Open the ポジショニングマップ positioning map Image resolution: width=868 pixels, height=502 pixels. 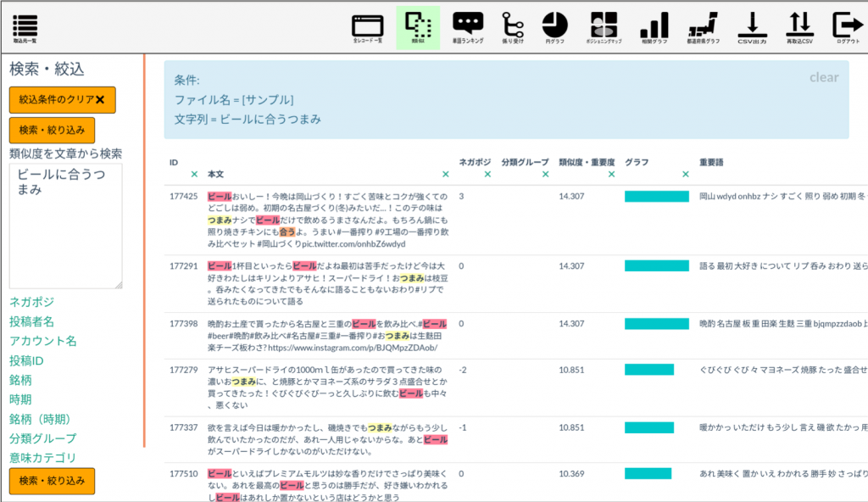[x=604, y=28]
